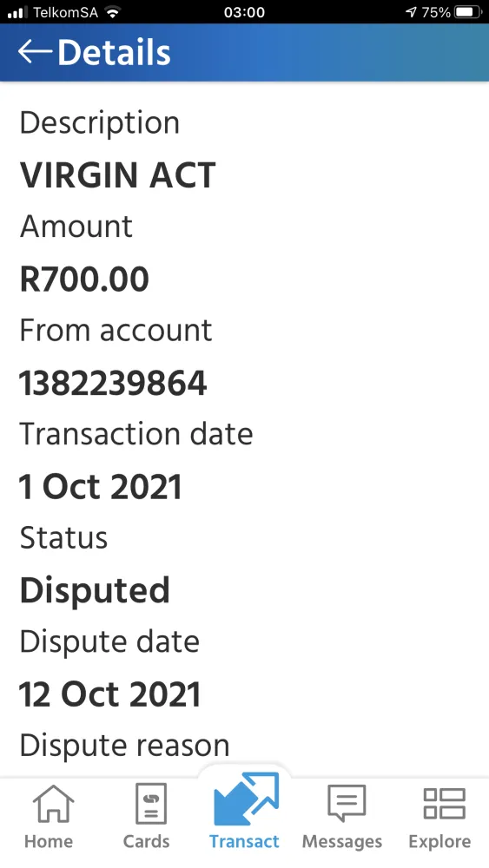
Task: Tap the R700.00 amount value
Action: (x=84, y=279)
